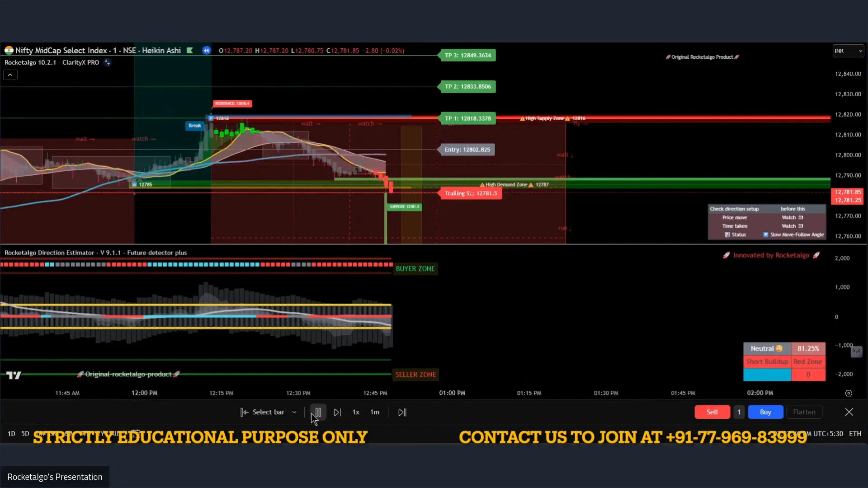
Task: Click the High Supply Zone 12816 label
Action: [x=552, y=118]
